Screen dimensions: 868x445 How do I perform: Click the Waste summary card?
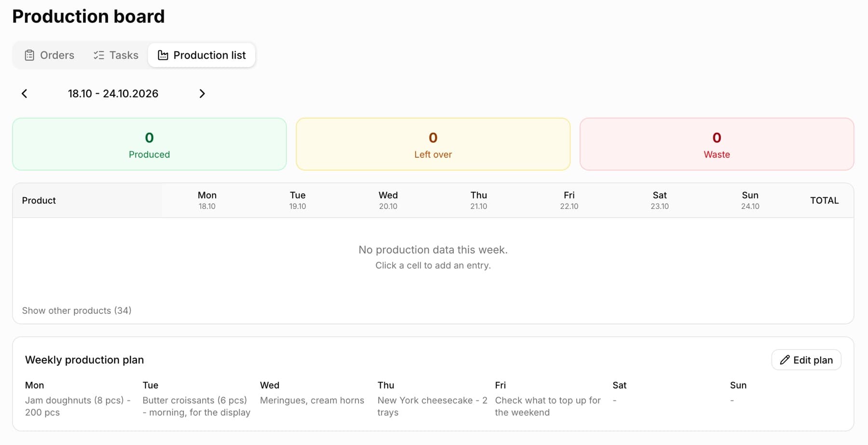717,144
